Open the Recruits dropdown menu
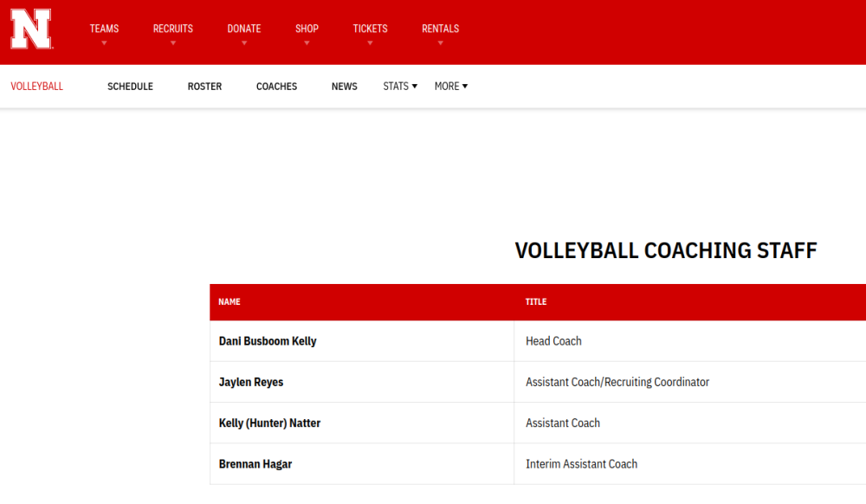The width and height of the screenshot is (866, 504). coord(172,29)
